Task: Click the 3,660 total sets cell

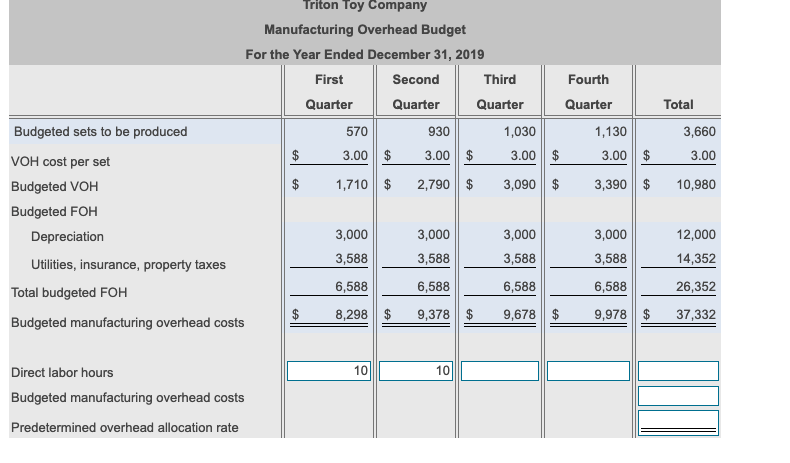Action: pos(699,131)
